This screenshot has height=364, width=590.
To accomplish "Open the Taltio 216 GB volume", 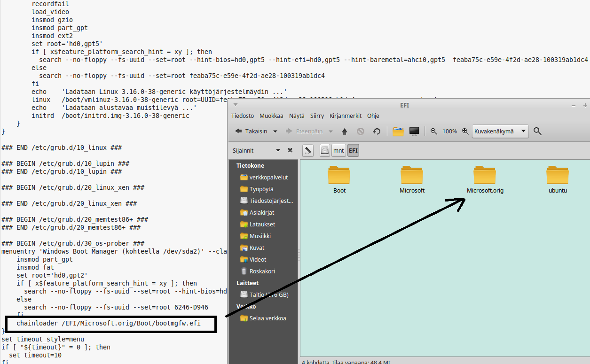I will tap(264, 295).
